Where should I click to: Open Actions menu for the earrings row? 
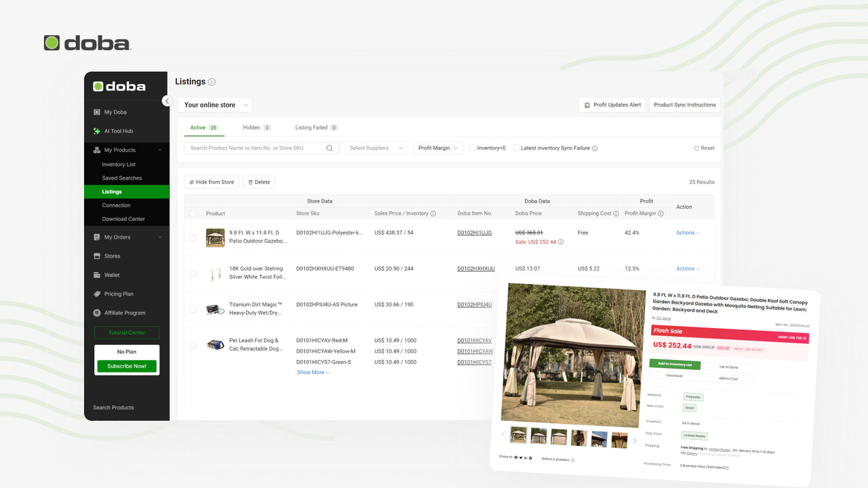pos(688,268)
